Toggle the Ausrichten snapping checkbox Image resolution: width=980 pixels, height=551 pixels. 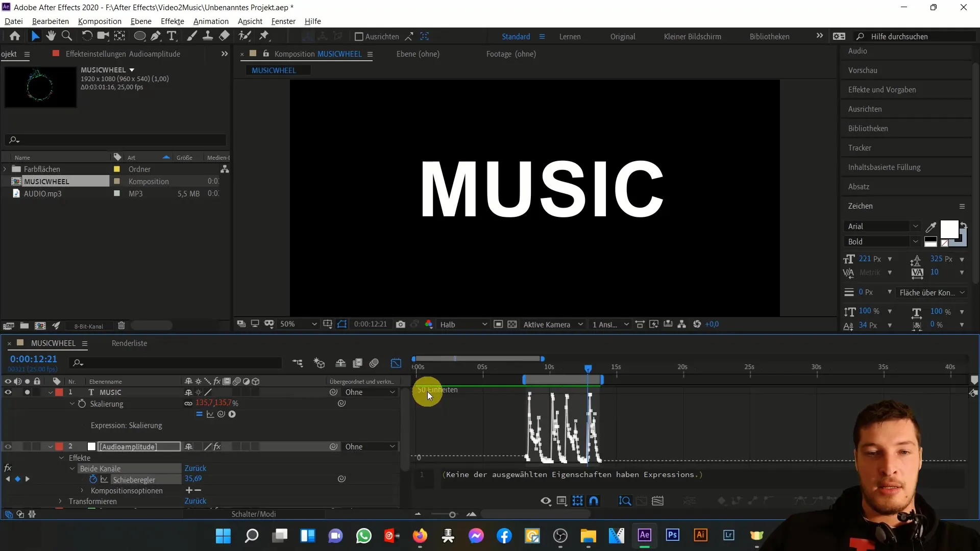[x=359, y=37]
